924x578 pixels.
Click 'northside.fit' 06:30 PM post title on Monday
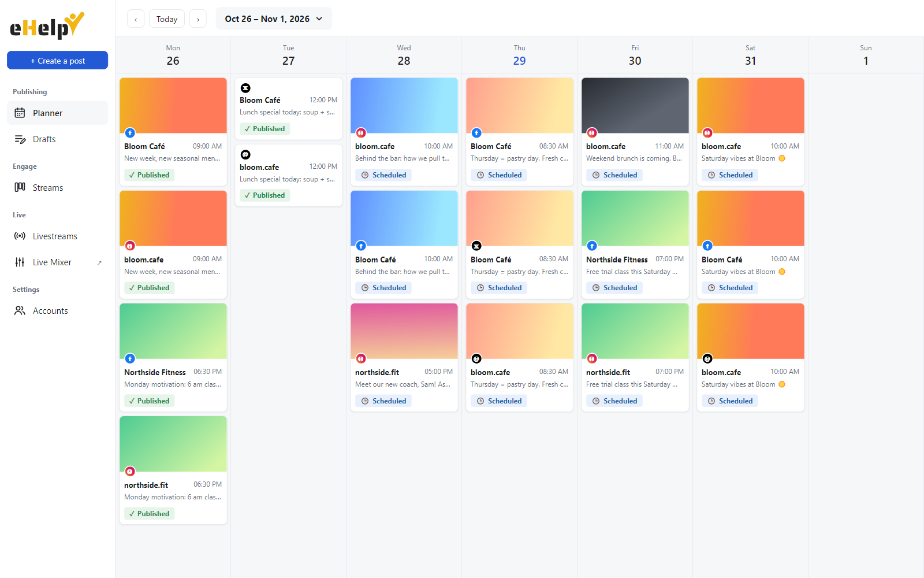point(146,485)
